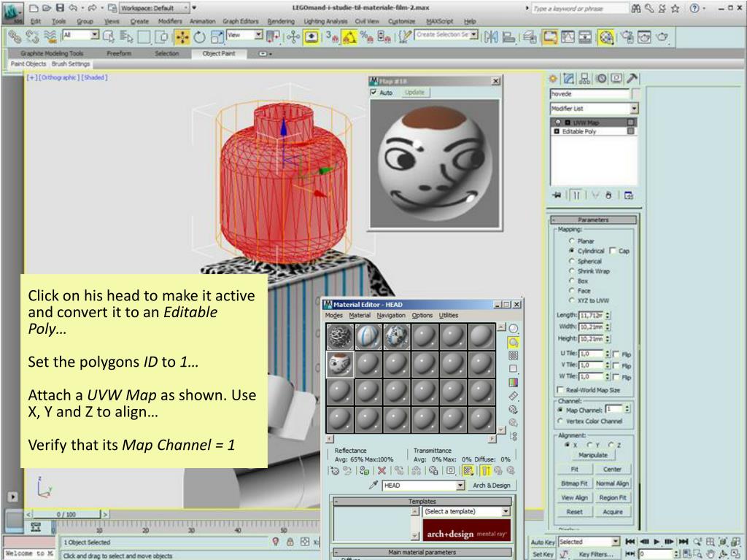Screen dimensions: 747x560
Task: Toggle the Auto checkbox in Map preview
Action: 373,93
